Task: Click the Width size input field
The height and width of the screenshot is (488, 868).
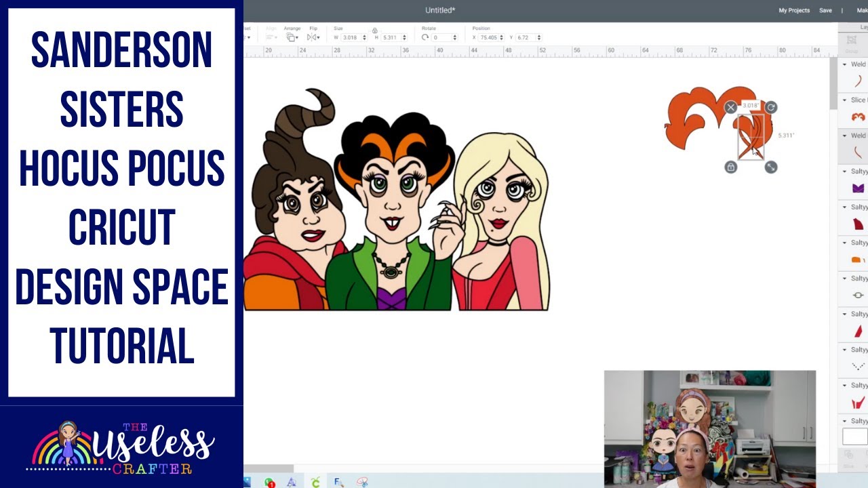Action: coord(351,38)
